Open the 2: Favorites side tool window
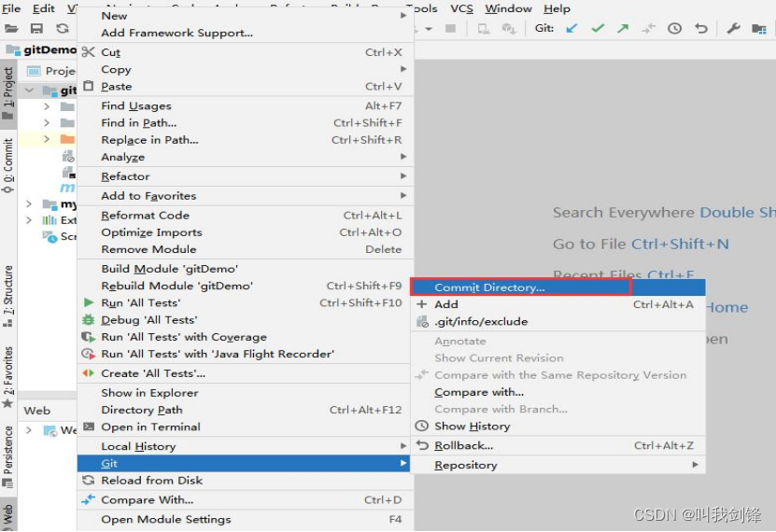This screenshot has height=532, width=776. pos(7,377)
